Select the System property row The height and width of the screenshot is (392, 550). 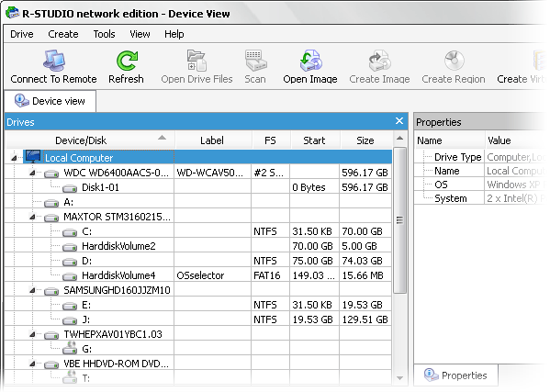tap(480, 198)
